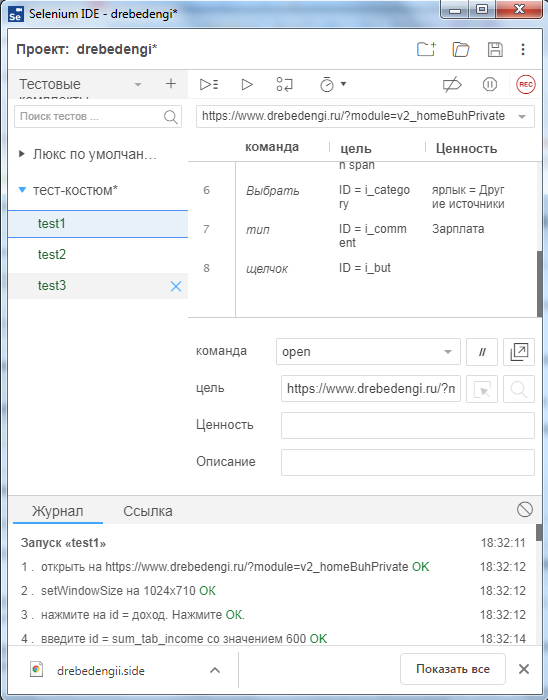Open the Тестовые комплекты view dropdown
The height and width of the screenshot is (700, 548).
(x=138, y=84)
